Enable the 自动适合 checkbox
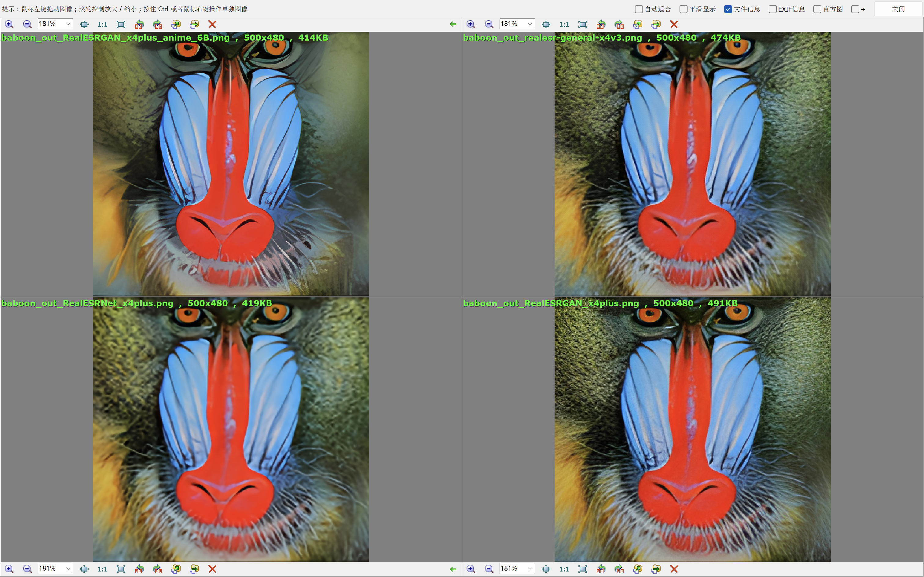This screenshot has width=924, height=577. 639,9
